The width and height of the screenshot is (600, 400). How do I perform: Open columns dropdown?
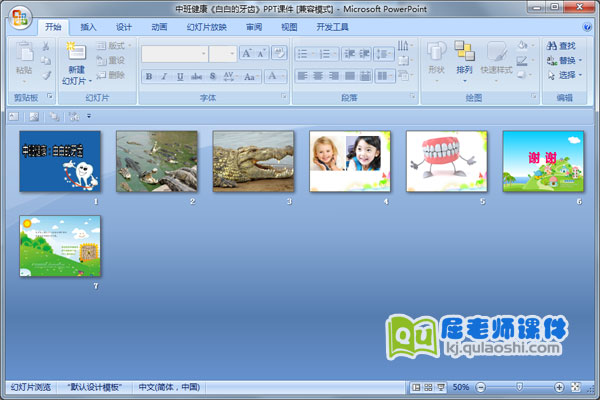click(x=384, y=76)
